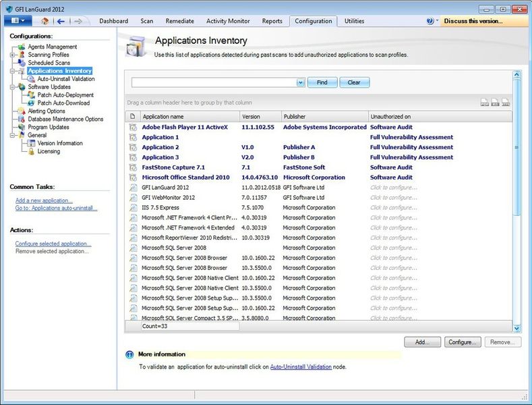
Task: Open the Help question-mark icon
Action: click(430, 21)
